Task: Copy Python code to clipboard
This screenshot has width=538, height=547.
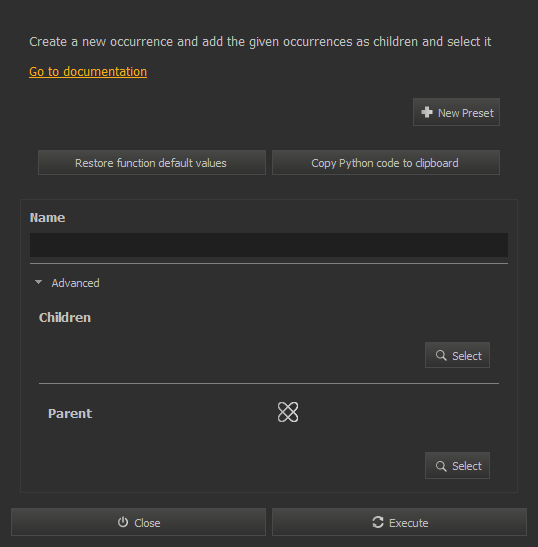Action: coord(386,163)
